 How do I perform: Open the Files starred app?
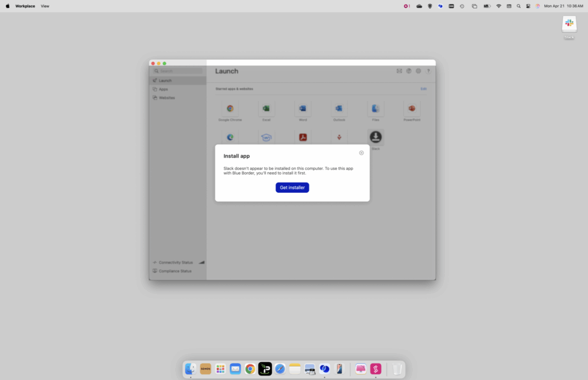[376, 108]
